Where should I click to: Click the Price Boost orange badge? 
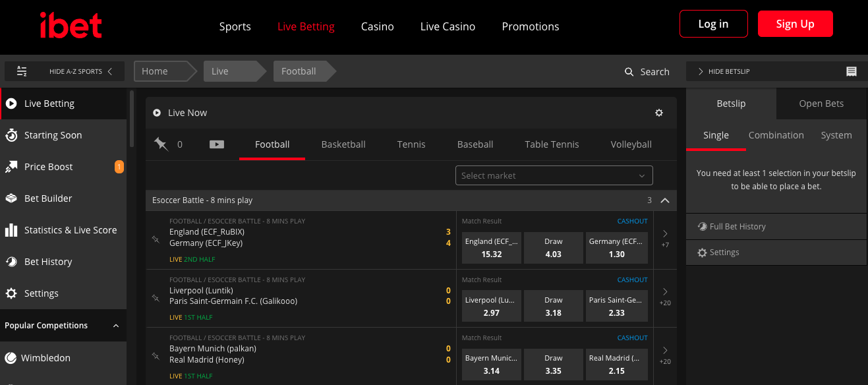coord(119,167)
